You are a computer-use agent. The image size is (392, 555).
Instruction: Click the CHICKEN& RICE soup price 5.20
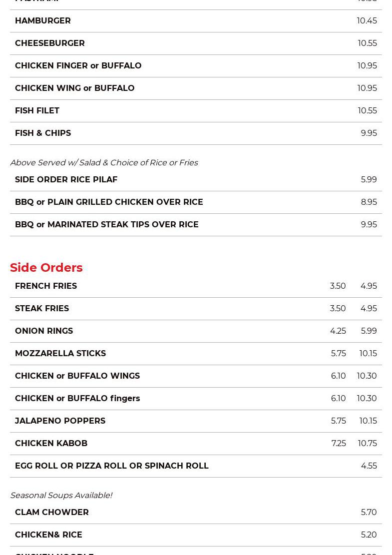pos(369,535)
